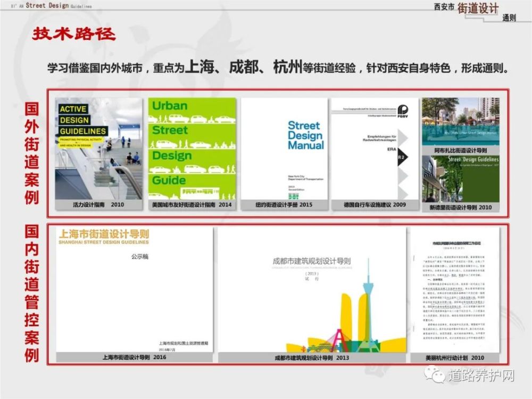Click the XI'AN Street Design Guidelines header
This screenshot has width=532, height=399.
pyautogui.click(x=51, y=5)
